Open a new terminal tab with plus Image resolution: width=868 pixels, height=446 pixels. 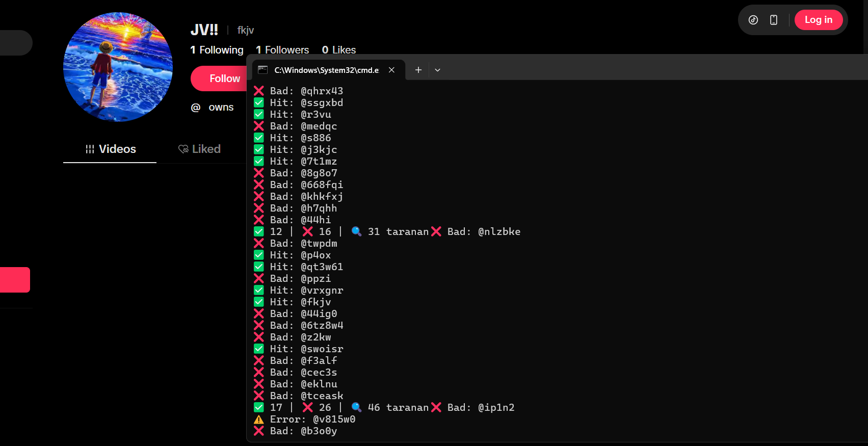[x=418, y=70]
